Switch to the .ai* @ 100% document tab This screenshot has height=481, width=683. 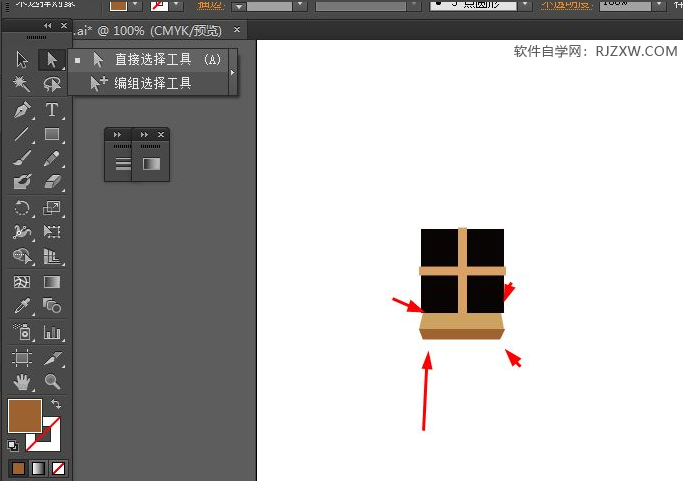[148, 30]
